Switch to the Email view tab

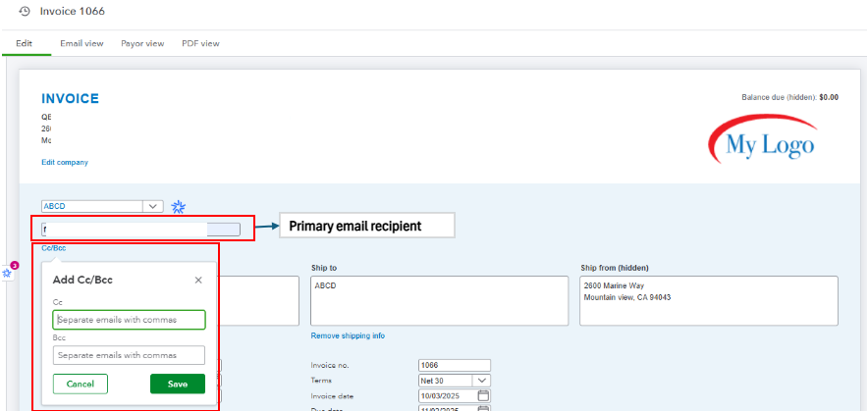pyautogui.click(x=81, y=43)
